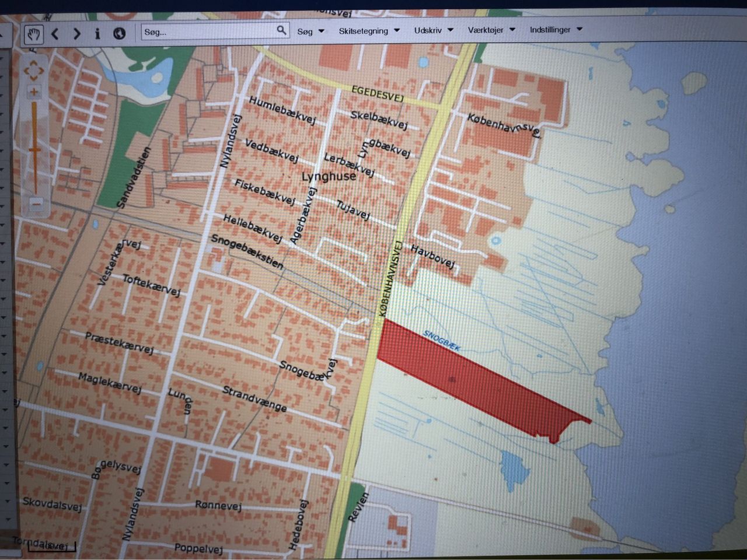Screen dimensions: 747x560
Task: Open the Værktøjer menu
Action: [x=491, y=30]
